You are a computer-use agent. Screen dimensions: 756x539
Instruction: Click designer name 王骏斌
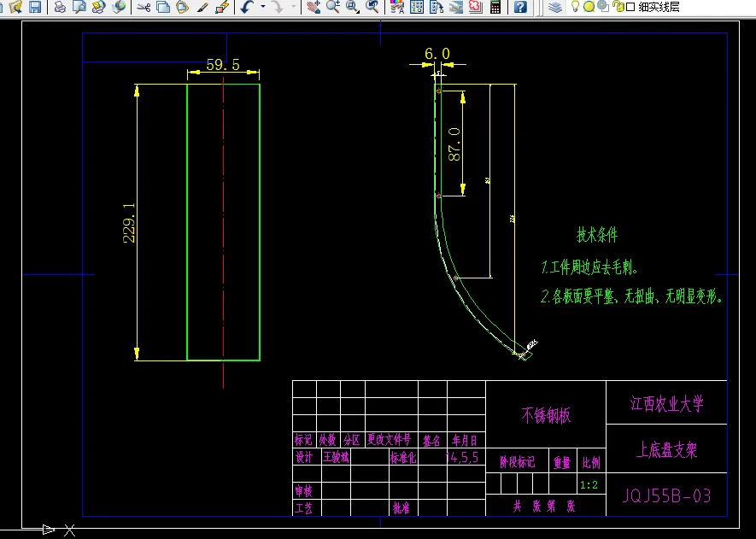pyautogui.click(x=336, y=456)
